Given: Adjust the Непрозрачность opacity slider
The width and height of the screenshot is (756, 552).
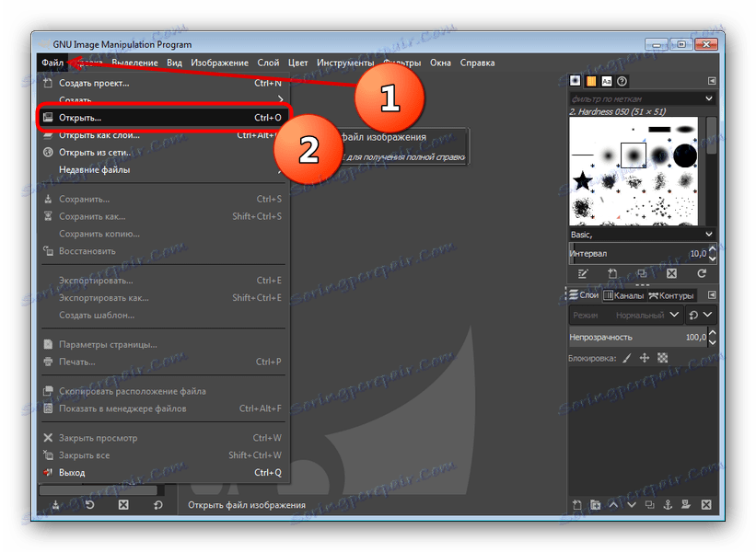Looking at the screenshot, I should click(x=638, y=337).
